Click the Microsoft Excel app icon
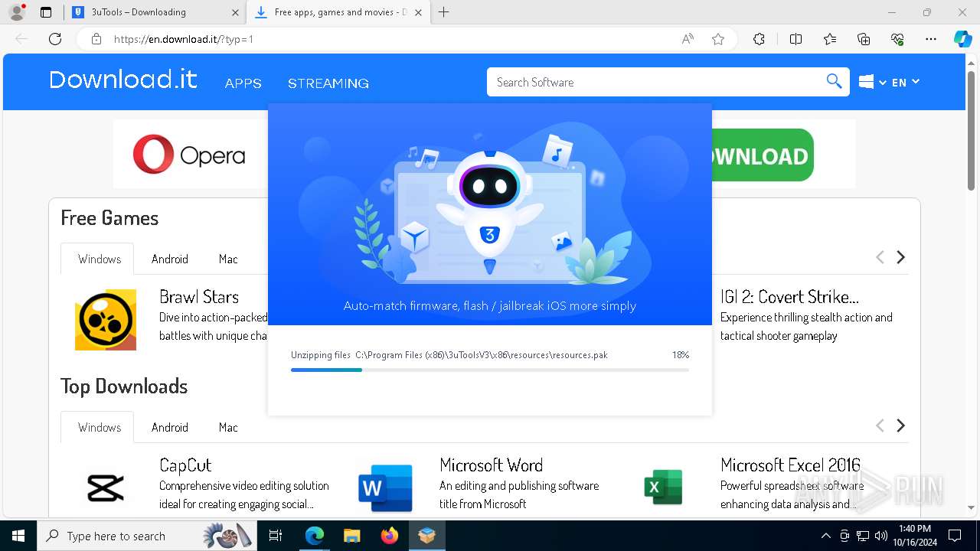The height and width of the screenshot is (551, 980). [663, 488]
